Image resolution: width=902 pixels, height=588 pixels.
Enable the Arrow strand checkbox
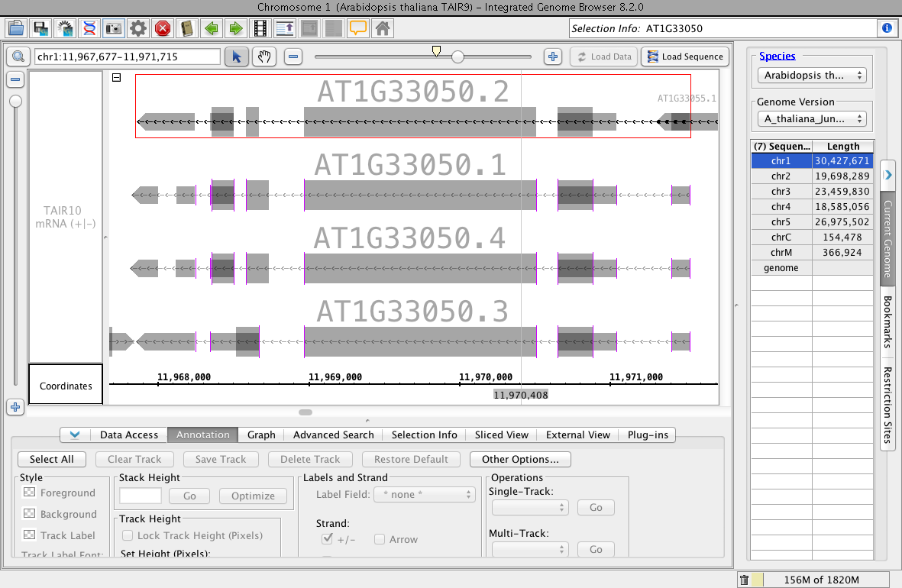380,539
